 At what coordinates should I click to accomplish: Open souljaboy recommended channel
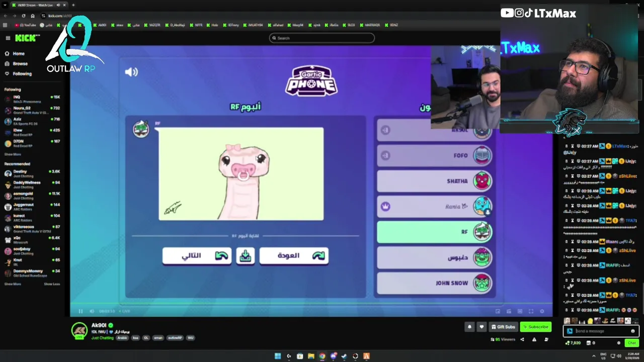32,250
